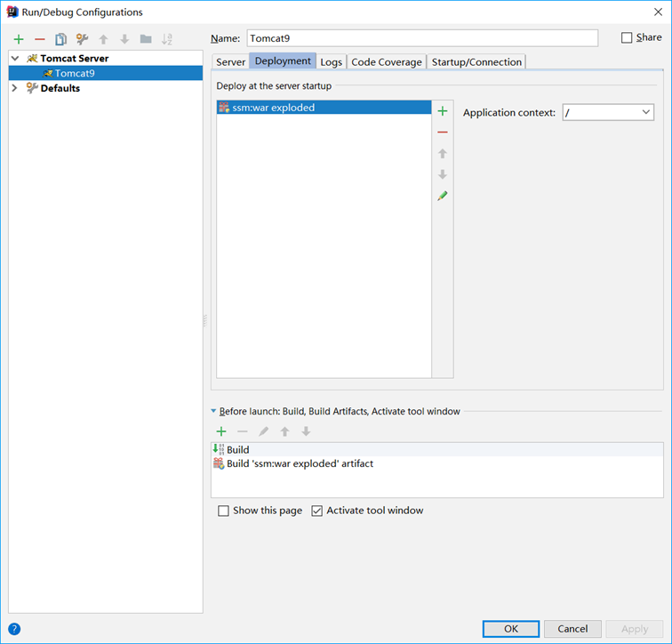Switch to Code Coverage tab
Image resolution: width=672 pixels, height=644 pixels.
pyautogui.click(x=387, y=61)
